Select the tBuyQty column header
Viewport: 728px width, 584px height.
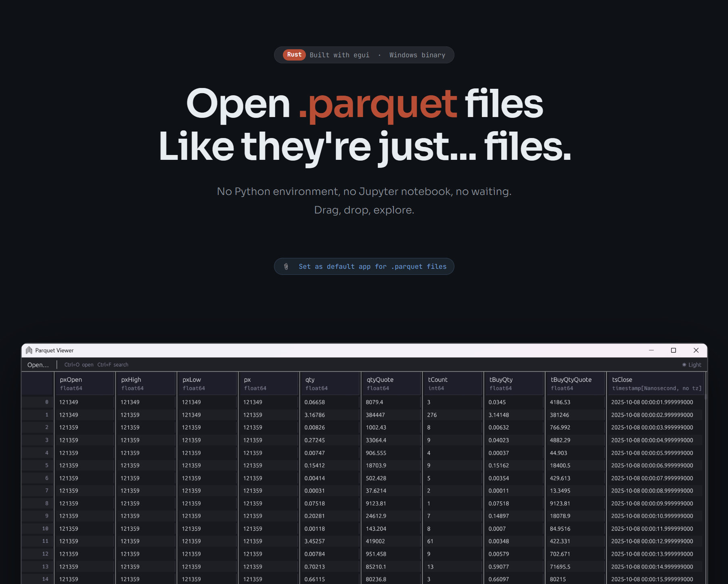515,383
